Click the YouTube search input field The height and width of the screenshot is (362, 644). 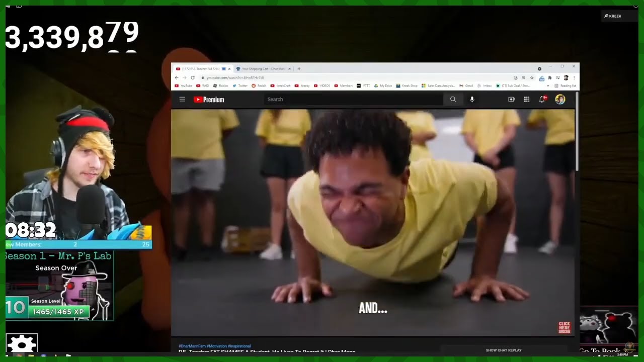(x=353, y=100)
